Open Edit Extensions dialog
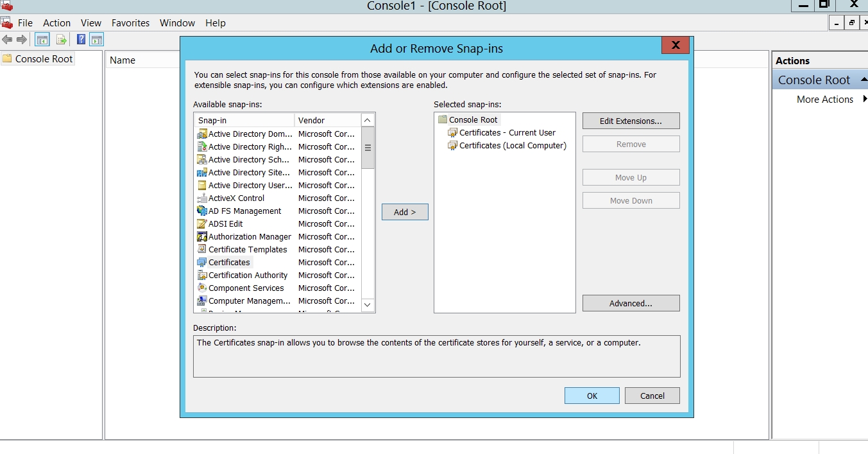This screenshot has height=454, width=868. (x=631, y=121)
